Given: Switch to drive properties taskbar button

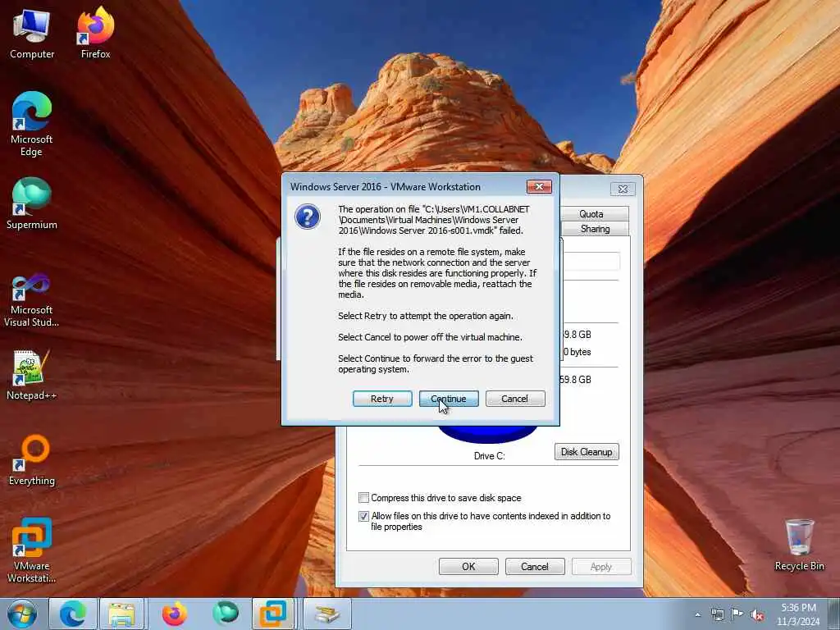Looking at the screenshot, I should point(327,614).
